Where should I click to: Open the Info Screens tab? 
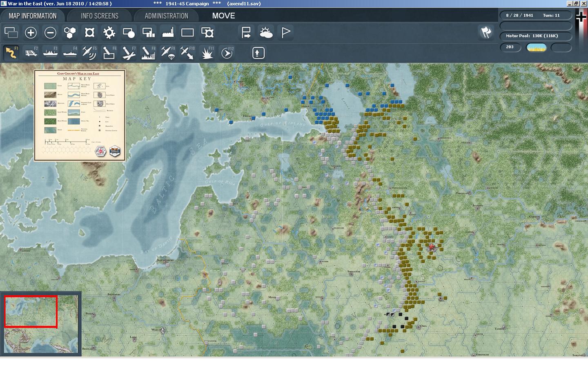pyautogui.click(x=100, y=16)
